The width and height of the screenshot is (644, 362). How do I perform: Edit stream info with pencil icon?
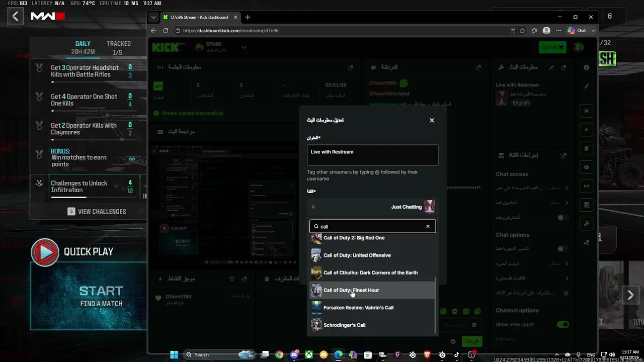(551, 67)
